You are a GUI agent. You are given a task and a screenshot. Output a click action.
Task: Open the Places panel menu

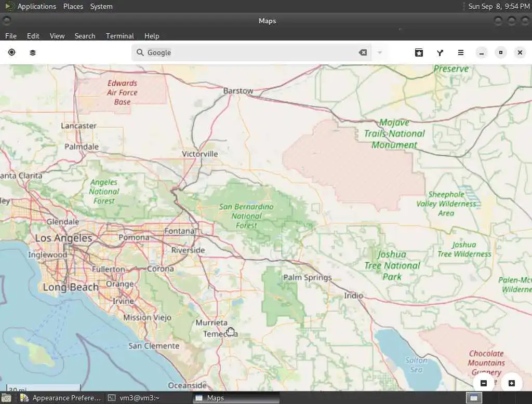(x=73, y=6)
